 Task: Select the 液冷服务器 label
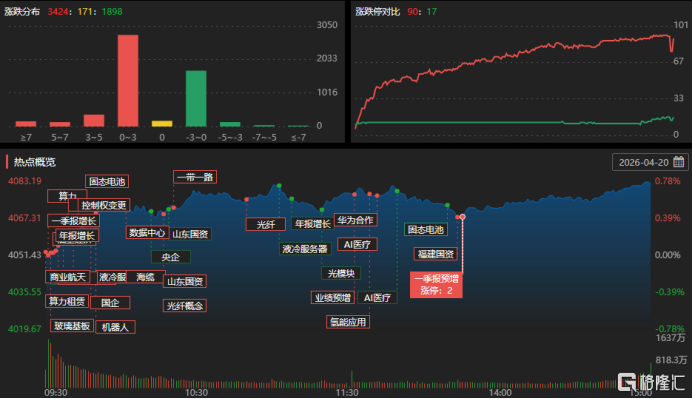coord(305,249)
